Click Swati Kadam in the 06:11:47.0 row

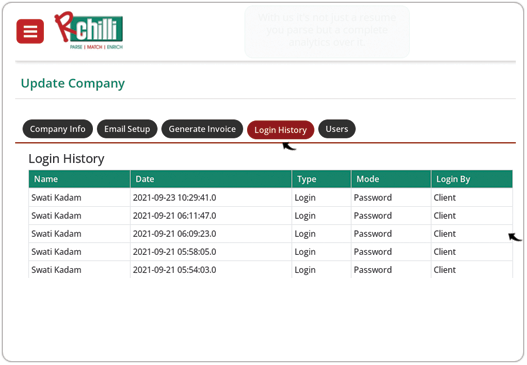(x=56, y=216)
